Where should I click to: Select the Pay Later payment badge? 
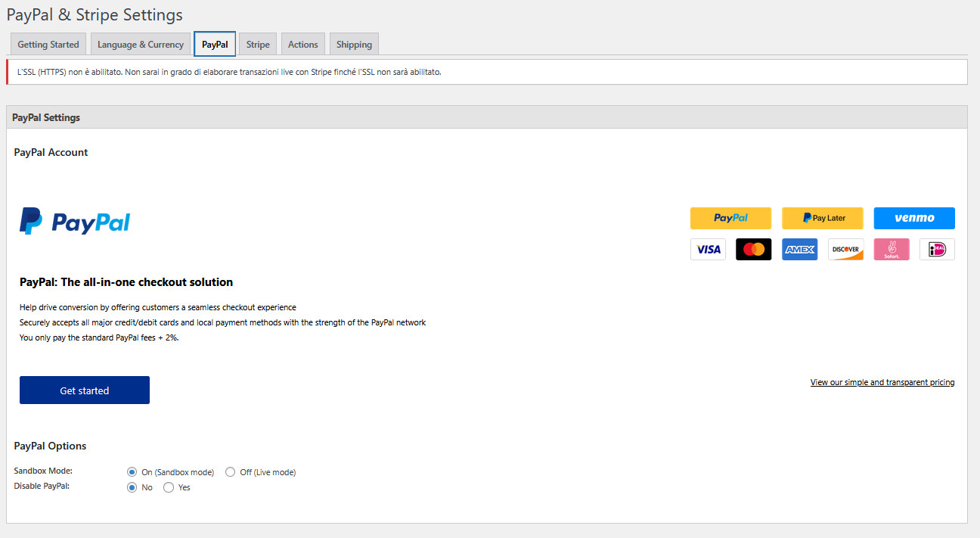[822, 218]
